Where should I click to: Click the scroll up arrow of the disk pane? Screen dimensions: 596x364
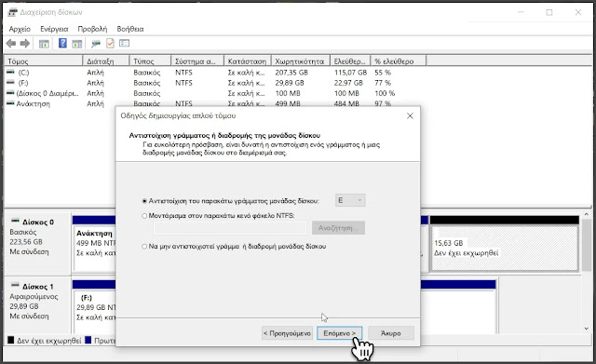(586, 215)
